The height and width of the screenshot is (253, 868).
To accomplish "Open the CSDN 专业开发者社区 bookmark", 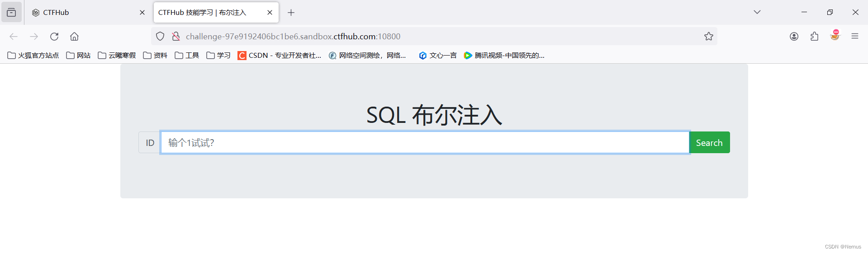I will click(280, 56).
